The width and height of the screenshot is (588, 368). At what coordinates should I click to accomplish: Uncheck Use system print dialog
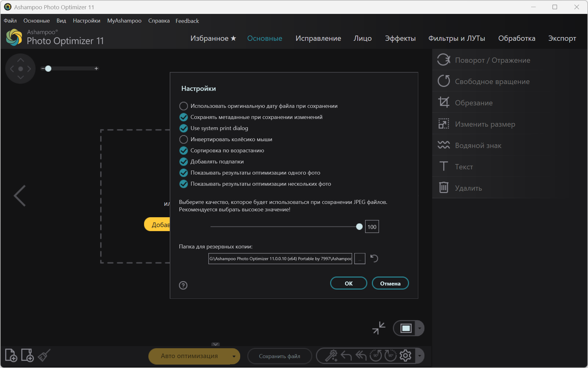pyautogui.click(x=184, y=128)
